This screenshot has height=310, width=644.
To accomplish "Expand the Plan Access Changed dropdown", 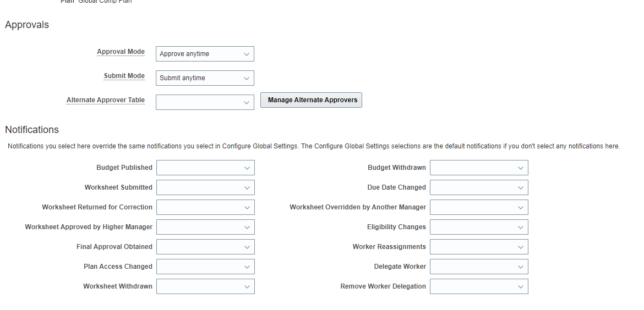I will click(205, 267).
